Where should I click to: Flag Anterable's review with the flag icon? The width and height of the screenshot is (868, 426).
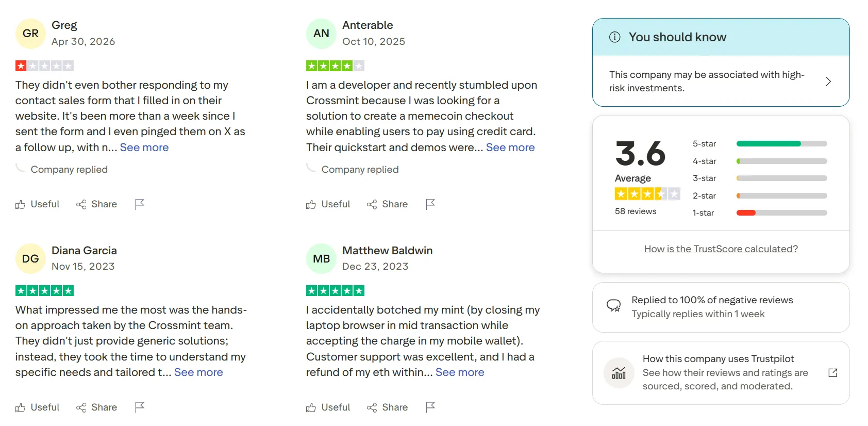(430, 204)
